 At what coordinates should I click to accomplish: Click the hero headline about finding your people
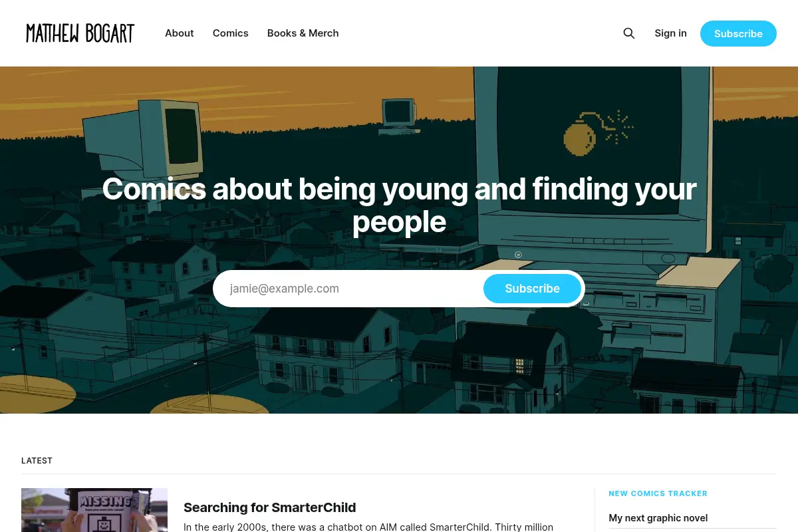pyautogui.click(x=399, y=205)
